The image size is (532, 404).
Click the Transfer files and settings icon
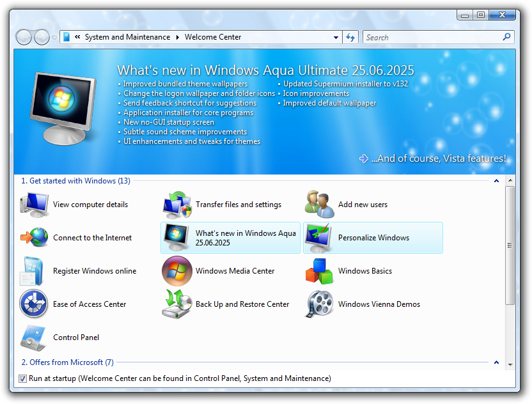(x=176, y=205)
